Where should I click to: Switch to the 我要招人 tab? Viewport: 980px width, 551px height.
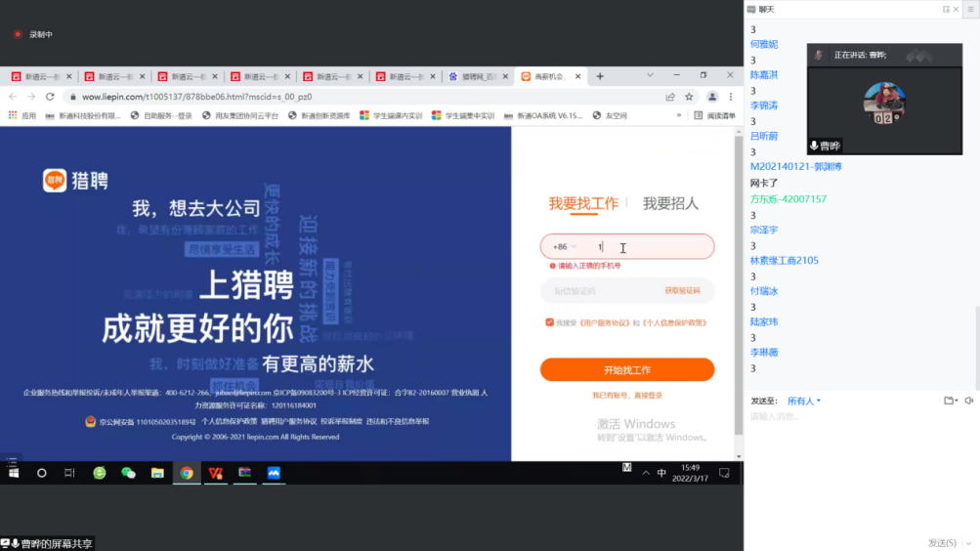pos(670,203)
